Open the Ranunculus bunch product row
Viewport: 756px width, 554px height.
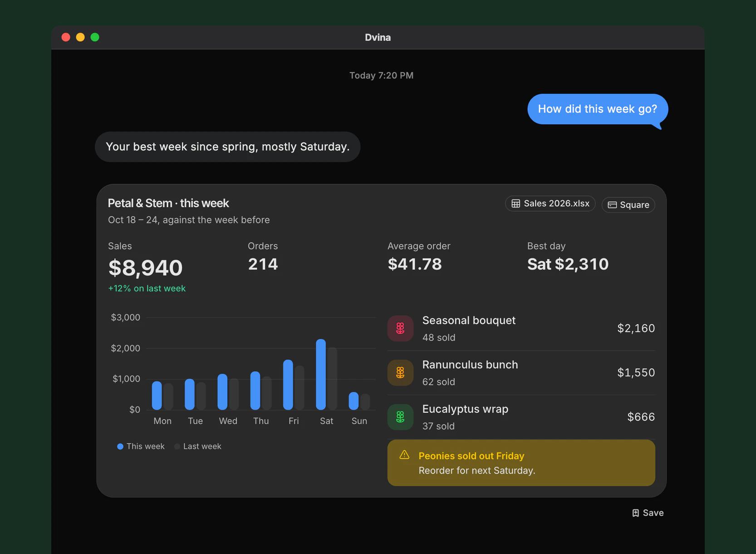(521, 373)
